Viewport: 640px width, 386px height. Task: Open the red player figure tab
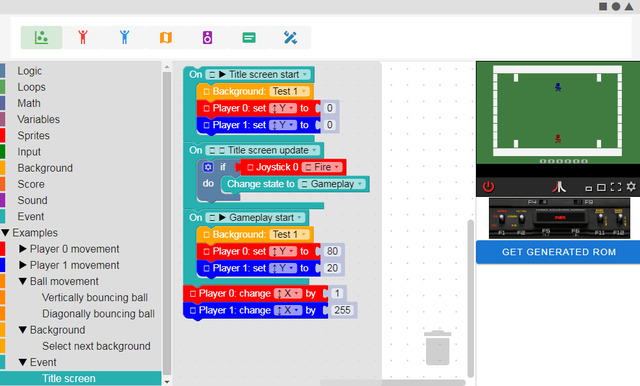click(83, 38)
